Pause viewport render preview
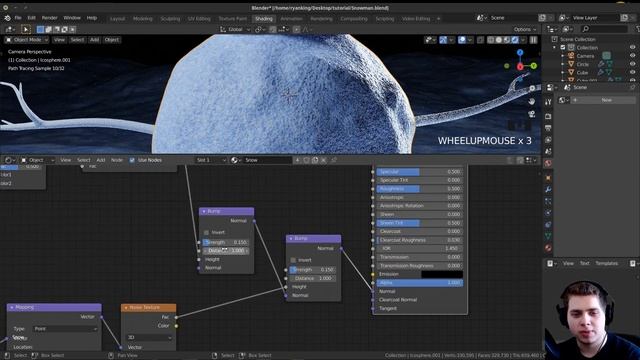Image resolution: width=640 pixels, height=360 pixels. (533, 40)
